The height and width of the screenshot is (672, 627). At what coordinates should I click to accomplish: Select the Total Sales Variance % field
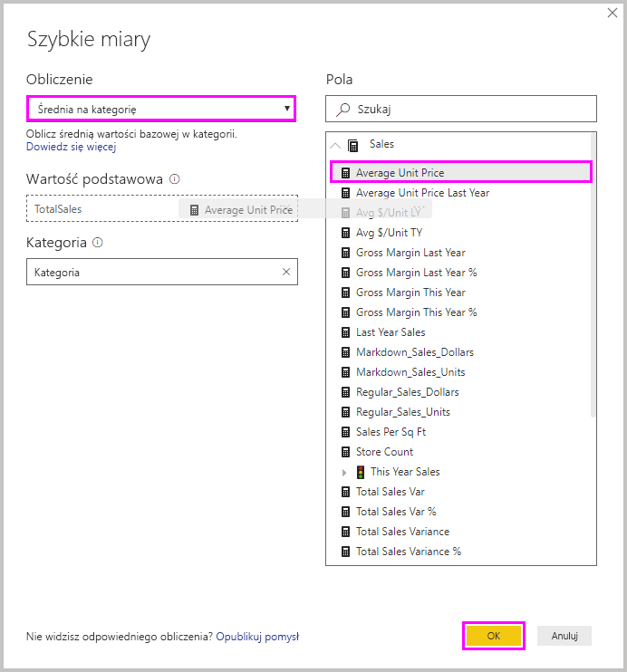pyautogui.click(x=409, y=552)
